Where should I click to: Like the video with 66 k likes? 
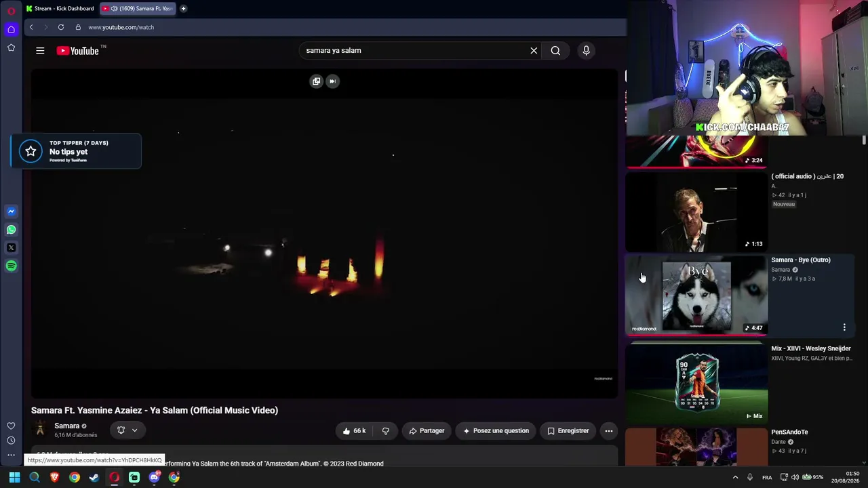coord(354,431)
